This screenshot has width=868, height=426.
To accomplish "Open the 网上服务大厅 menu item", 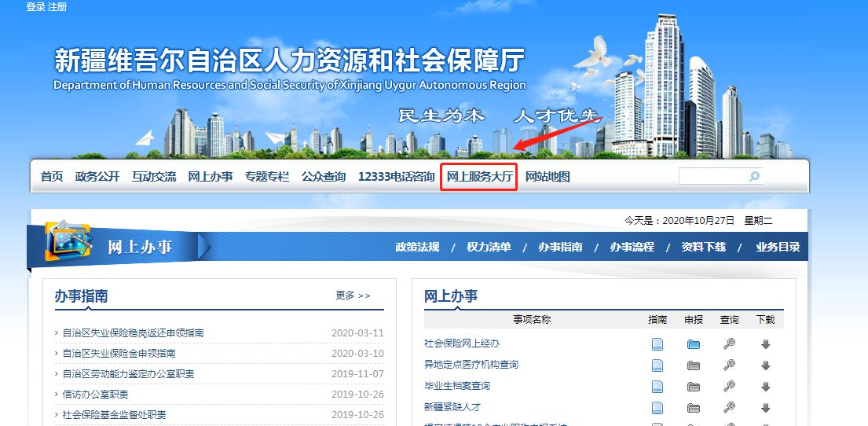I will pyautogui.click(x=479, y=177).
